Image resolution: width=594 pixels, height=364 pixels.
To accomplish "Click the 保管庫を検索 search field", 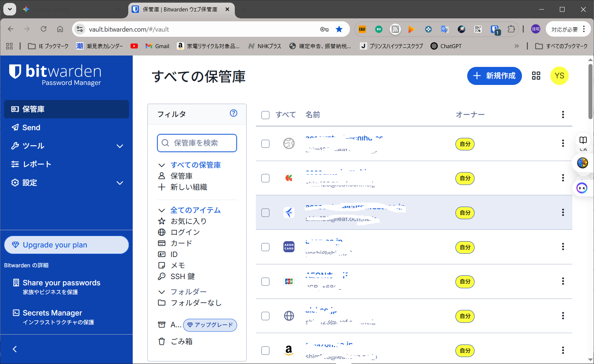I will 200,143.
